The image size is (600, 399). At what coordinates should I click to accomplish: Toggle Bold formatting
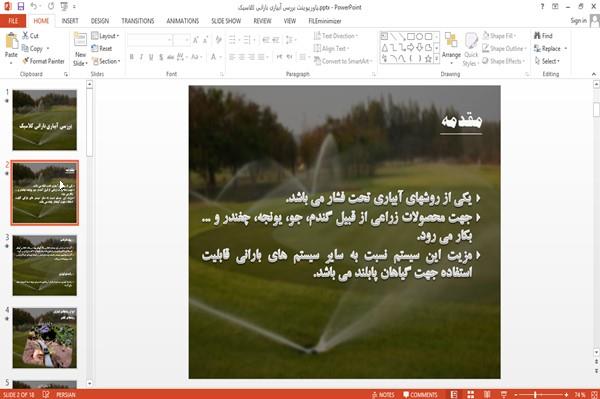[132, 57]
